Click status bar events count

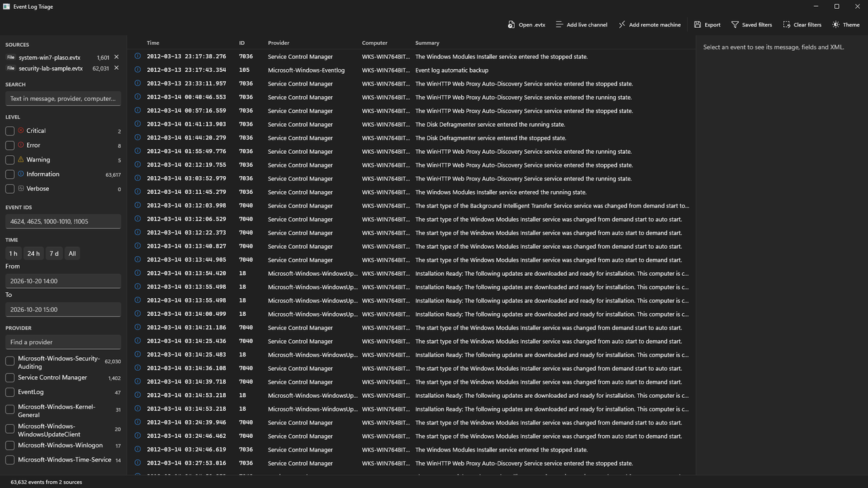[x=46, y=482]
